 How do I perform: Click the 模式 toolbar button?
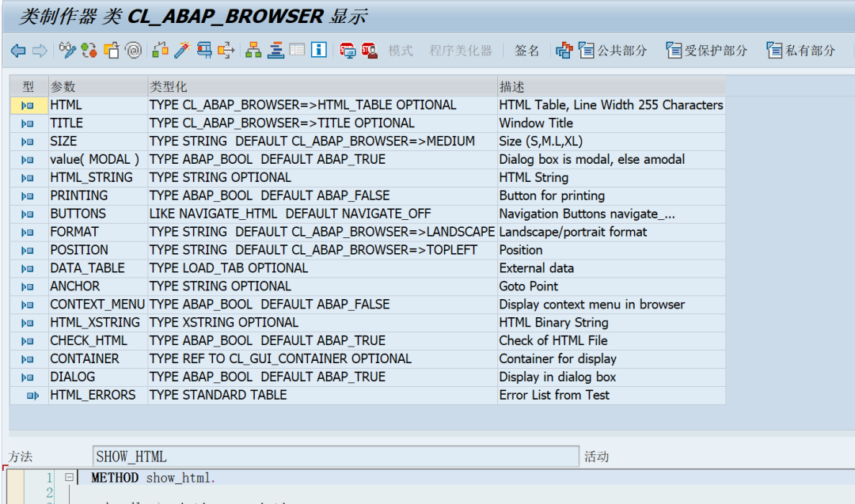401,51
